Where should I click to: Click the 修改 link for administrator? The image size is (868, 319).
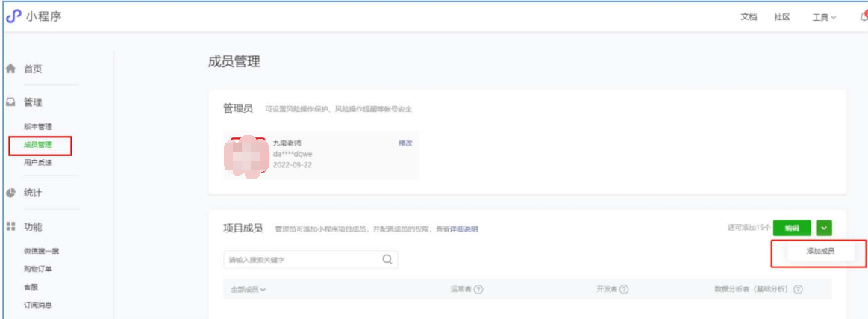[x=405, y=143]
